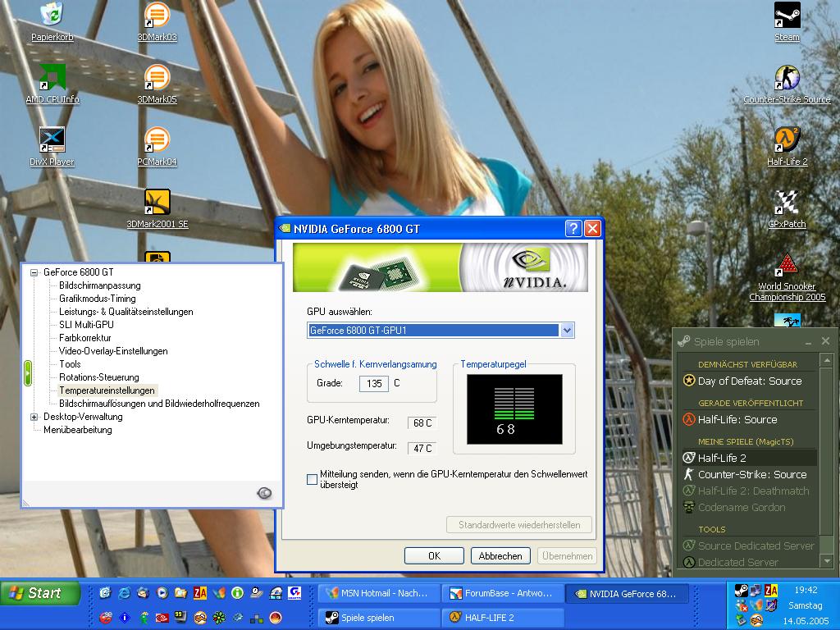The width and height of the screenshot is (840, 630).
Task: Click the Steam games list scroll-up arrow
Action: point(827,361)
